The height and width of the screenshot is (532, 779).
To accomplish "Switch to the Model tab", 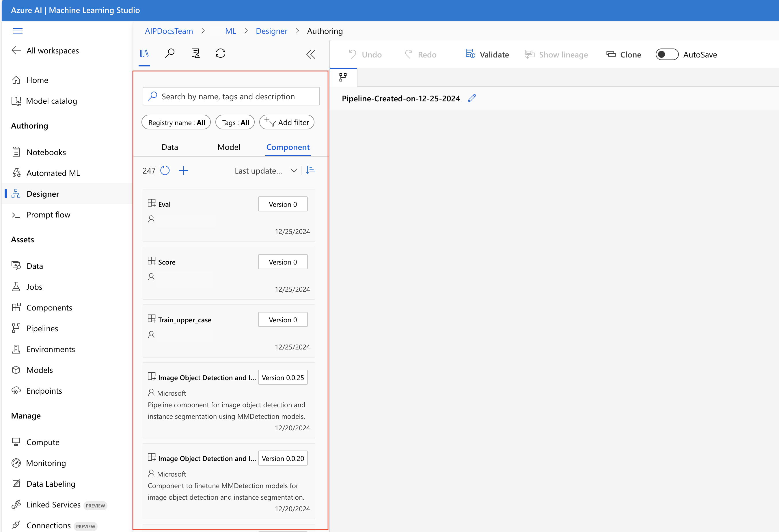I will click(229, 147).
